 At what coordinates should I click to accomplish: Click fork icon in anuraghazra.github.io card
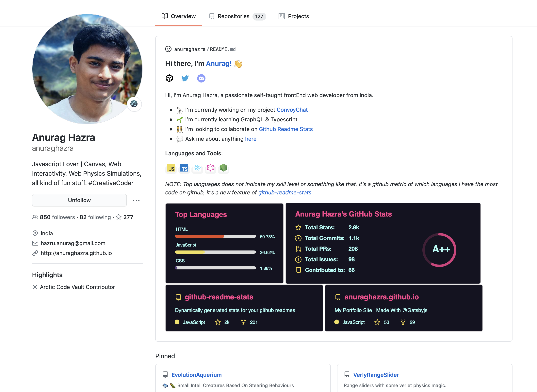click(403, 322)
